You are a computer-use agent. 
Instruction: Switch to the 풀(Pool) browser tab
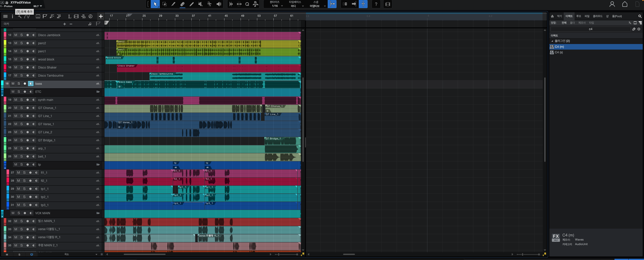pyautogui.click(x=617, y=16)
